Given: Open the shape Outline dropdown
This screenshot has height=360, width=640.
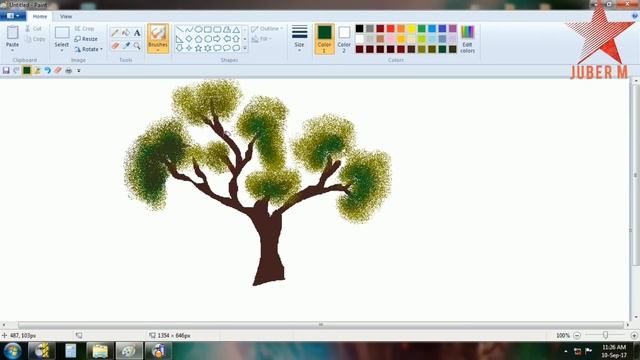Looking at the screenshot, I should pyautogui.click(x=267, y=29).
